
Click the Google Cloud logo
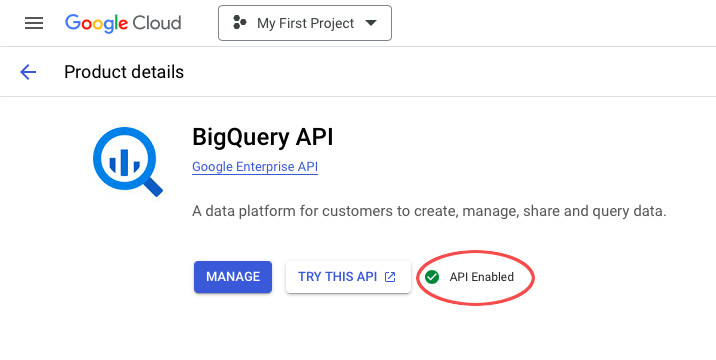click(123, 23)
